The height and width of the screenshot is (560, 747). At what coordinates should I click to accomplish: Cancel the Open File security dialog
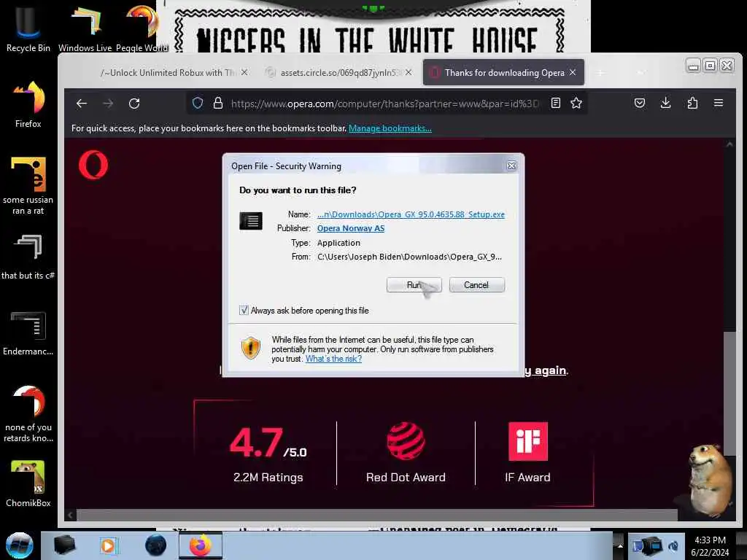pos(476,285)
